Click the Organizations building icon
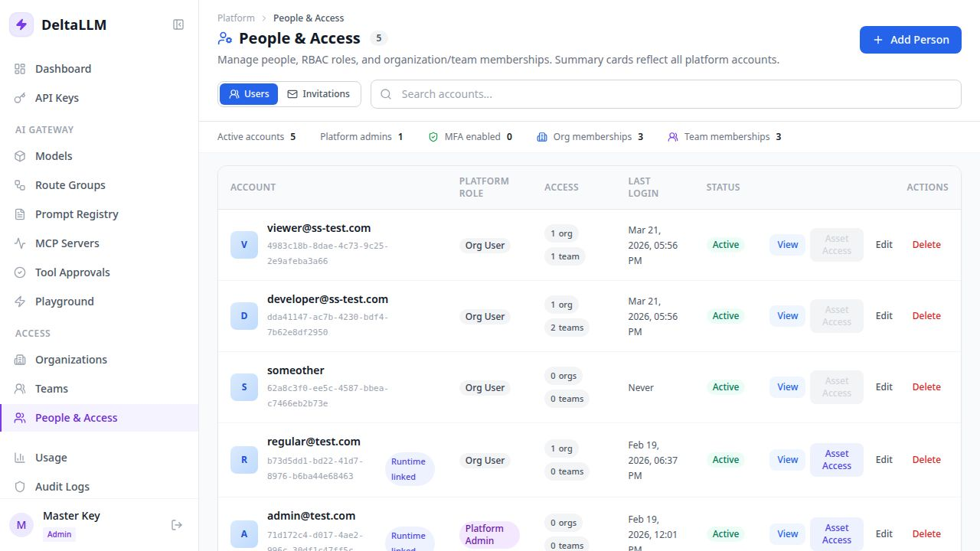Image resolution: width=980 pixels, height=551 pixels. [x=20, y=360]
